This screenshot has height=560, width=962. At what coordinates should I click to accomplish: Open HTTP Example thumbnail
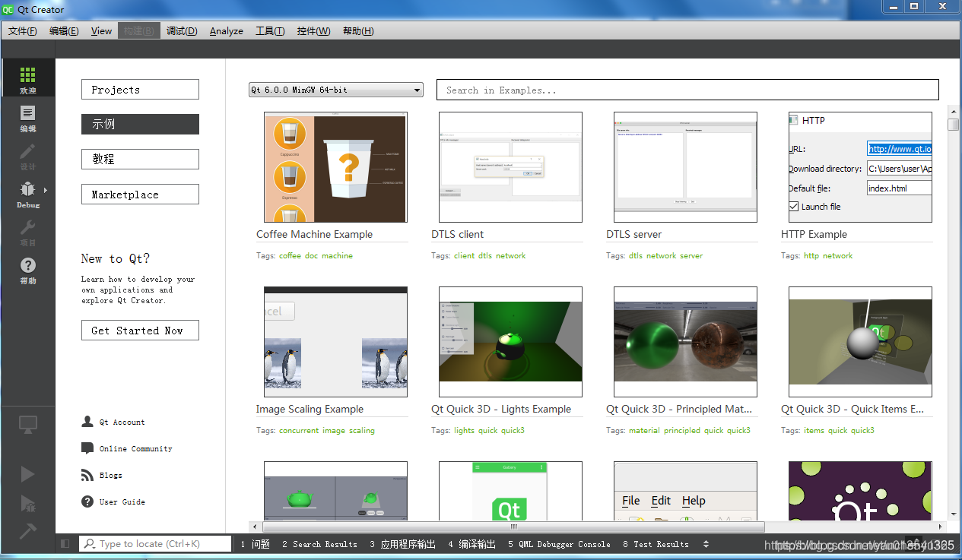click(860, 167)
